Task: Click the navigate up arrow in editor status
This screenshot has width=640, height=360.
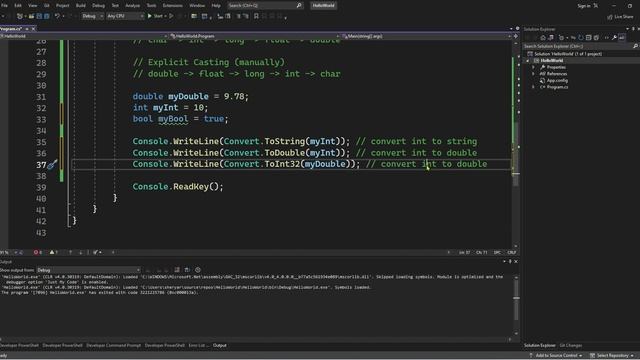Action: [70, 253]
